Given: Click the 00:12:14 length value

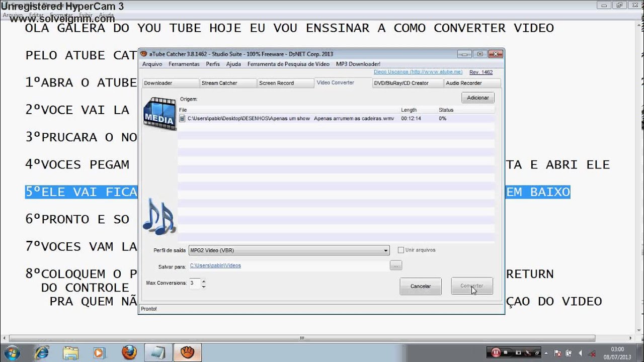Looking at the screenshot, I should pos(411,119).
